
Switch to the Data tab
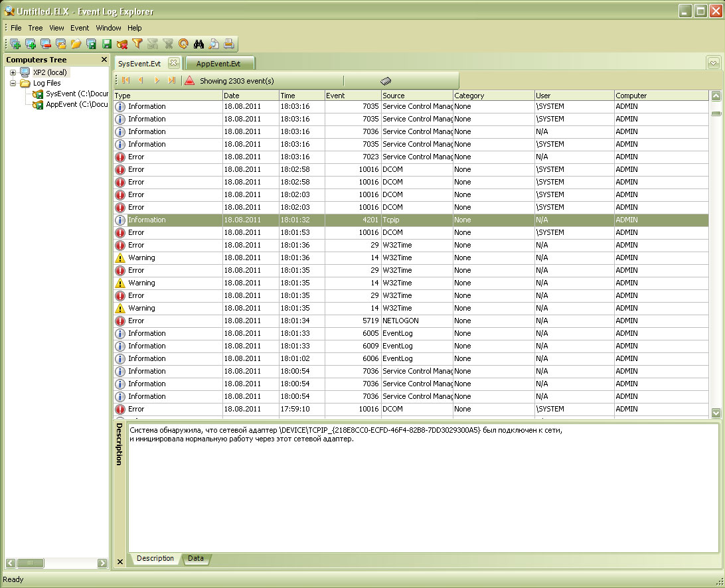pos(196,559)
